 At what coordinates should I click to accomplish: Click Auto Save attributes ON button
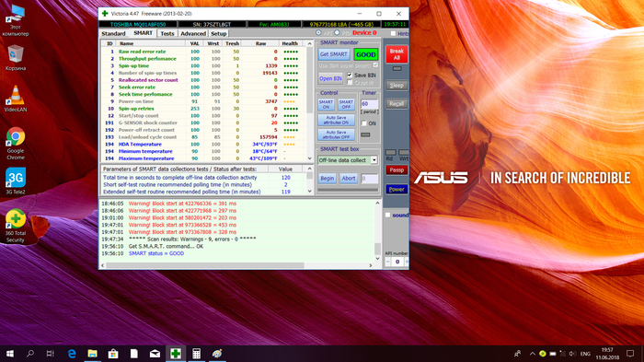point(336,120)
